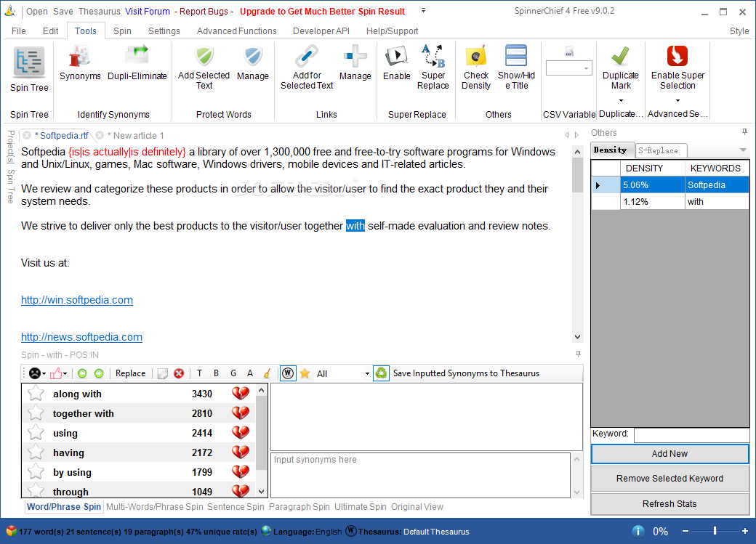The width and height of the screenshot is (756, 544).
Task: Click Remove Selected Keyword button
Action: point(669,479)
